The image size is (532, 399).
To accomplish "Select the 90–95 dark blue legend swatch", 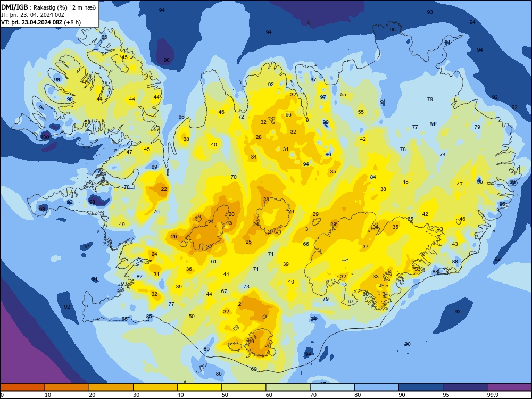I will pos(421,387).
